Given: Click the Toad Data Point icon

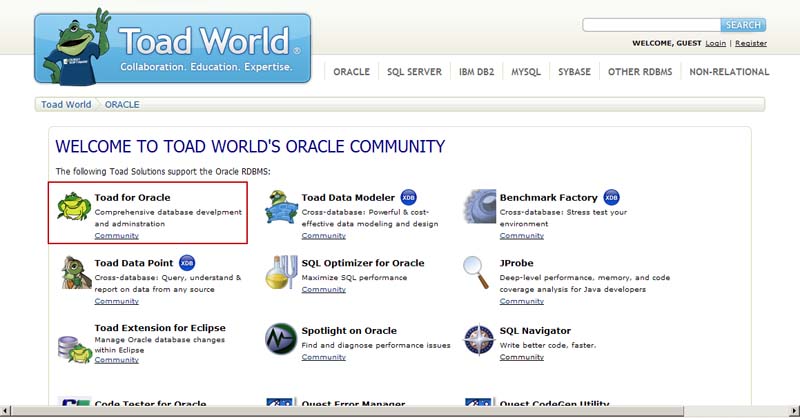Looking at the screenshot, I should 75,272.
